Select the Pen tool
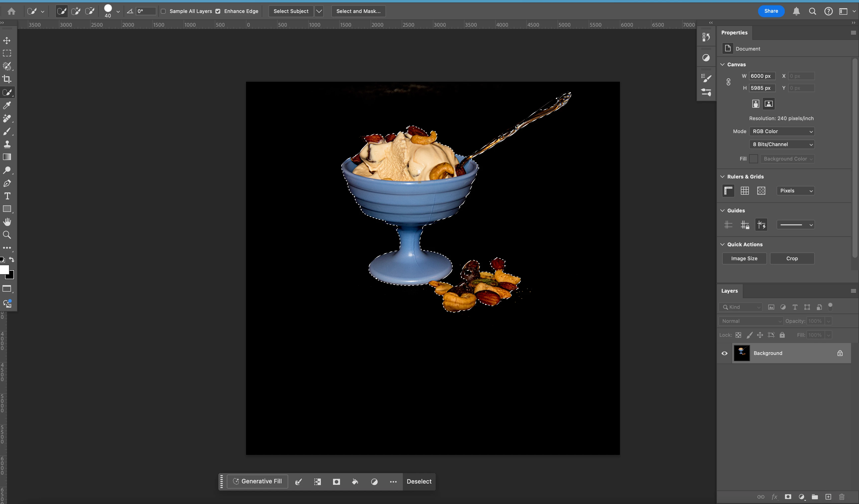This screenshot has height=504, width=859. pyautogui.click(x=7, y=183)
